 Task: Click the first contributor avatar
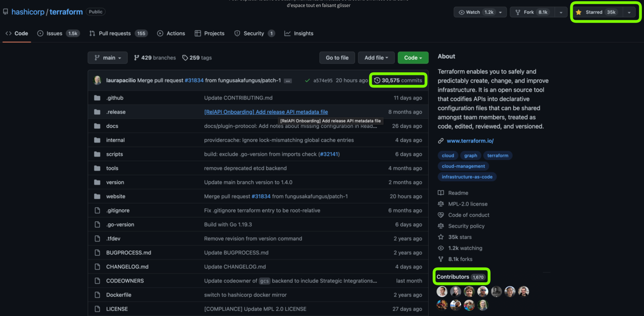(442, 291)
